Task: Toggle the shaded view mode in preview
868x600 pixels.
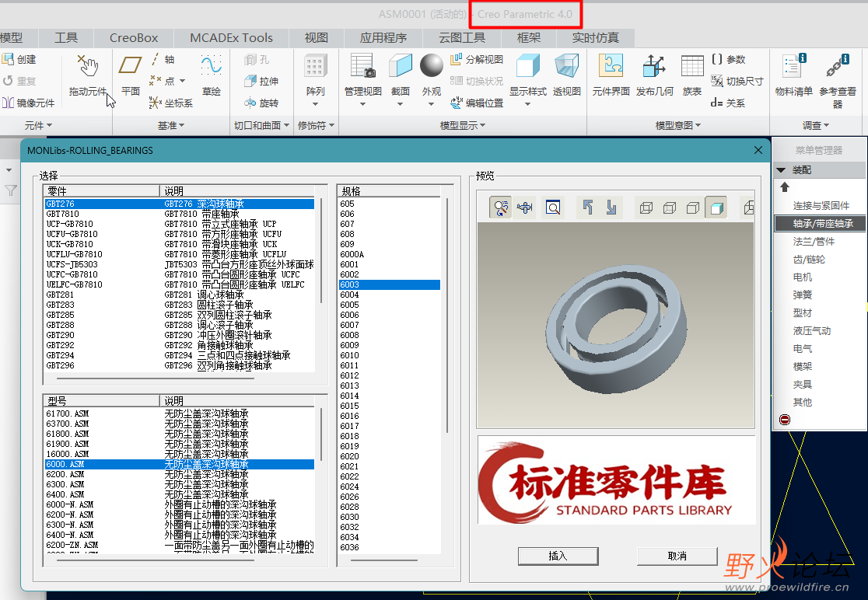Action: pos(716,208)
